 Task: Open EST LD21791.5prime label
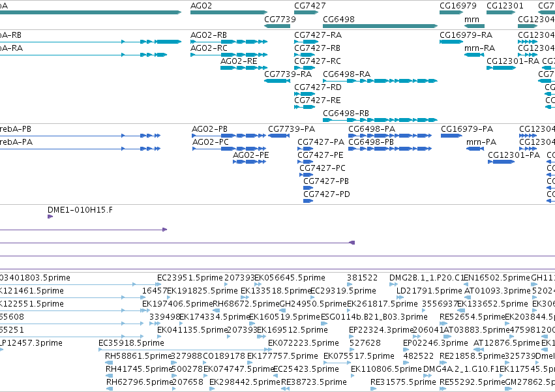(429, 291)
